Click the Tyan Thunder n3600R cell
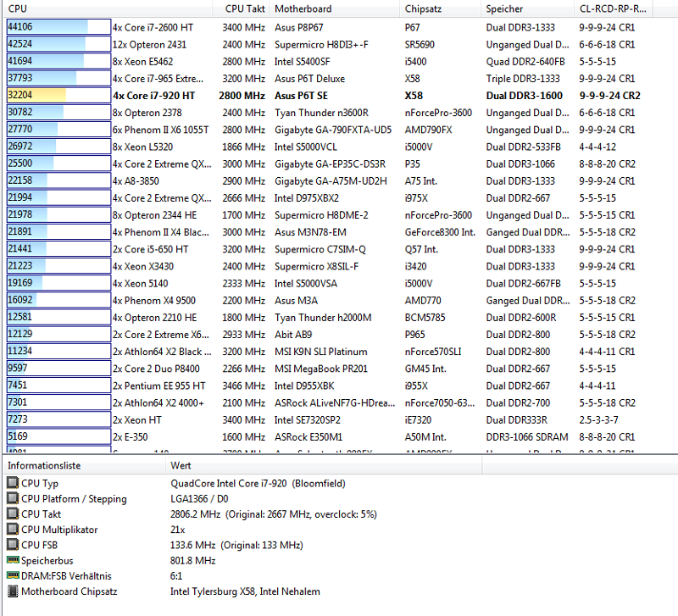 [321, 113]
